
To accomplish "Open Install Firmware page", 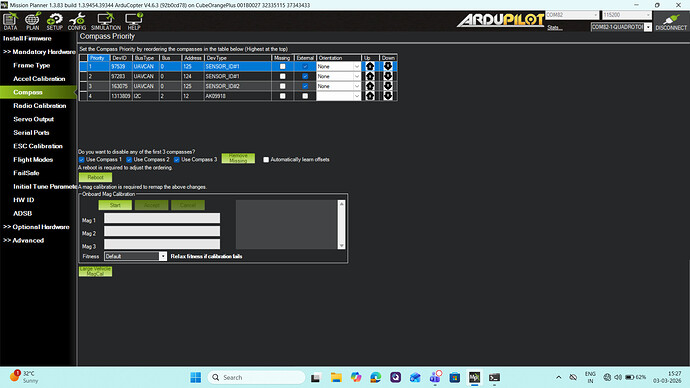I will [x=27, y=38].
